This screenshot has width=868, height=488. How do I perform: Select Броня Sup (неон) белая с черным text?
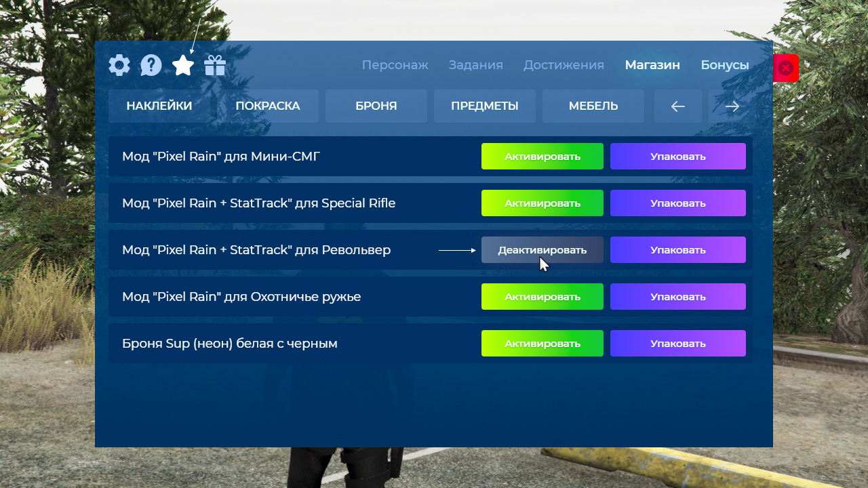(230, 344)
